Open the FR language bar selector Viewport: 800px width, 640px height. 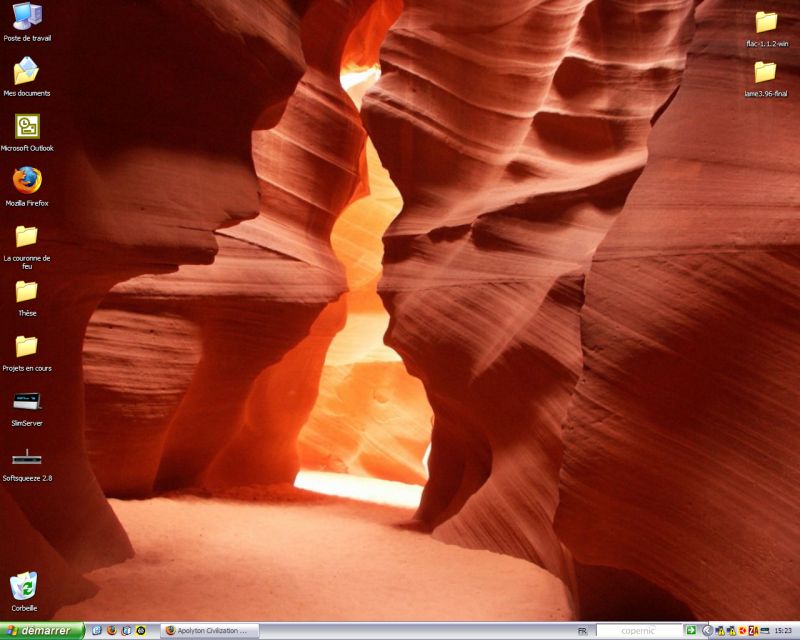[582, 631]
